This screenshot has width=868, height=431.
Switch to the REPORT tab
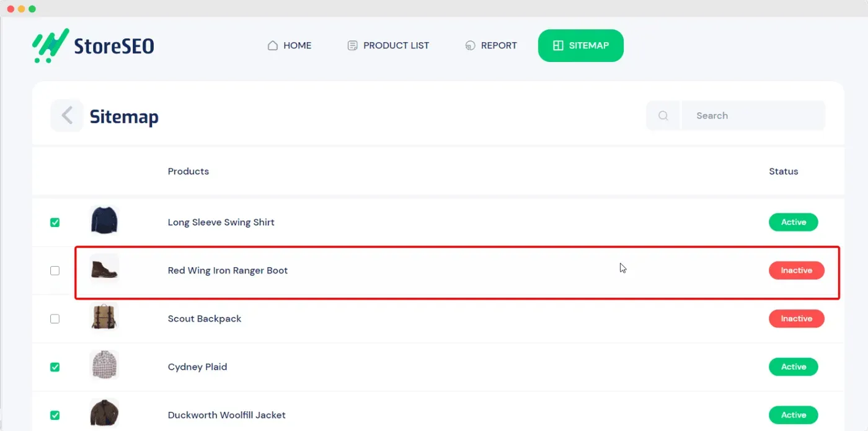[x=491, y=45]
